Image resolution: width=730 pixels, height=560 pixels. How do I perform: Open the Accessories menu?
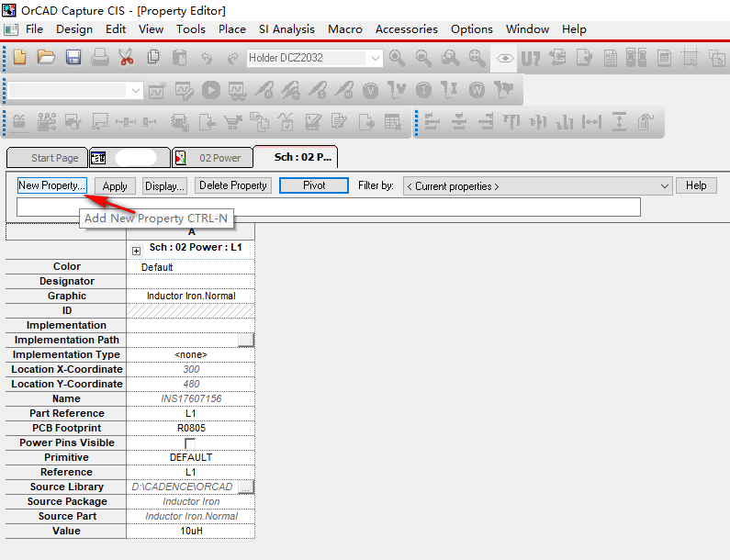tap(407, 29)
